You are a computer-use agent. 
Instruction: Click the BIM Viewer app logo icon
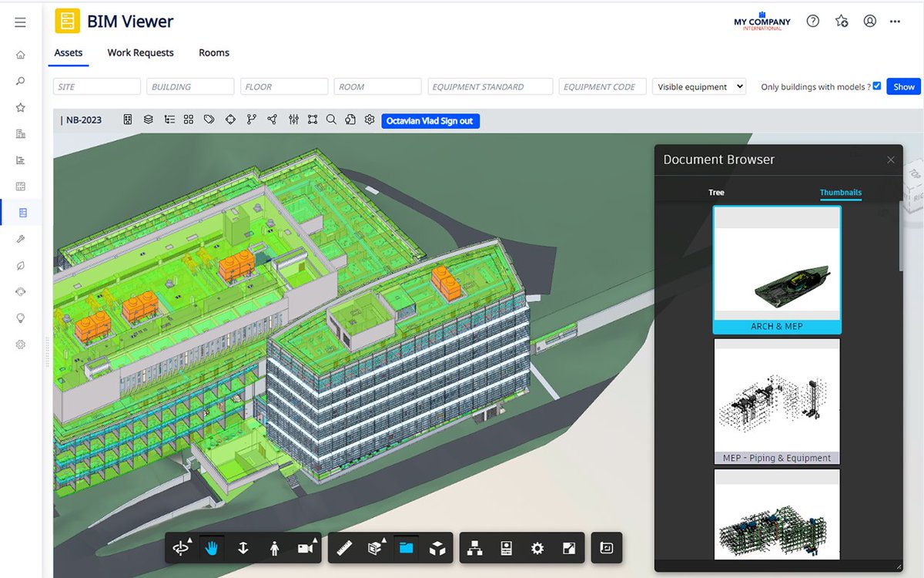(x=67, y=21)
